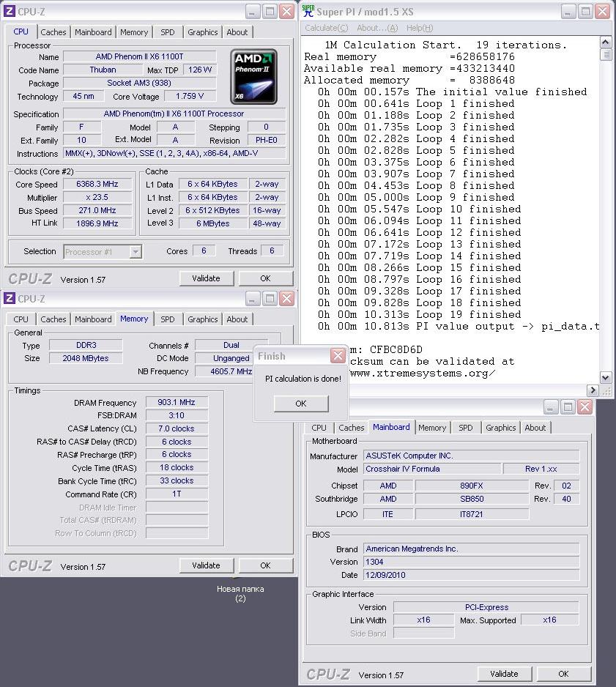Viewport: 616px width, 687px height.
Task: Open Mainboard tab in top CPU-Z window
Action: [x=93, y=32]
